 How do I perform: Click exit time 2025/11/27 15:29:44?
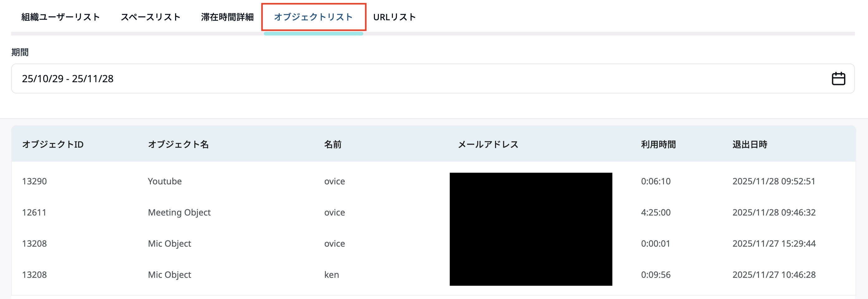774,244
